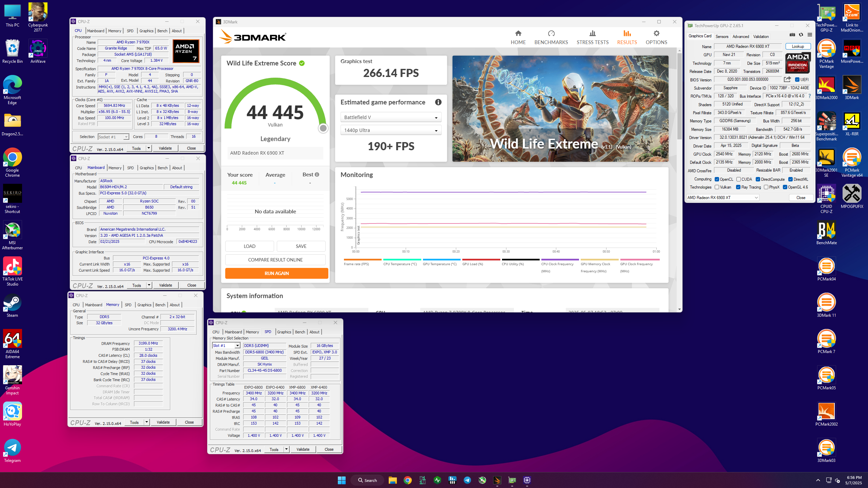Viewport: 868px width, 488px height.
Task: Toggle UEFI checkbox in GPU-Z
Action: [797, 80]
